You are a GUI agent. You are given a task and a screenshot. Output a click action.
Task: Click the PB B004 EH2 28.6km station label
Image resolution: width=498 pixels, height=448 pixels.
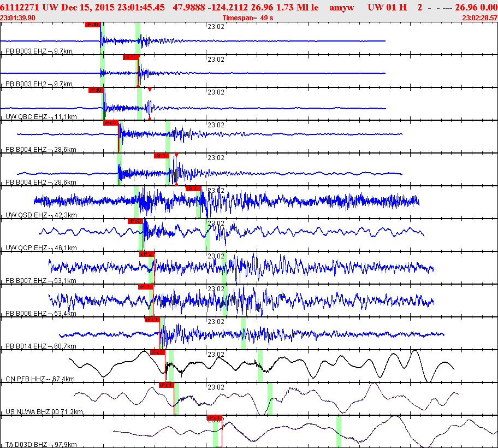(41, 182)
